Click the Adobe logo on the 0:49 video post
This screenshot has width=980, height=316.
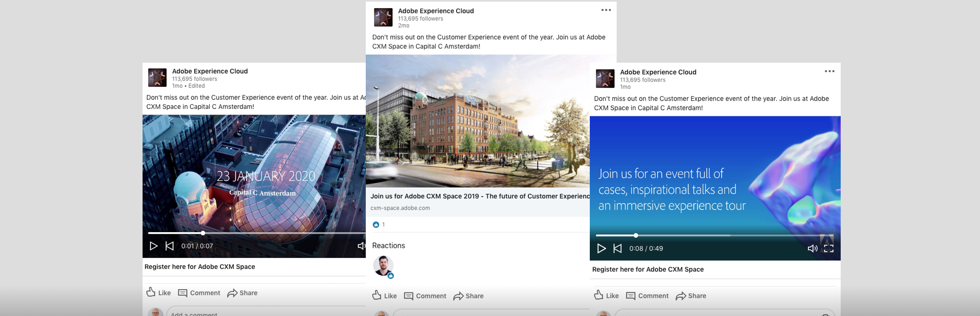(605, 79)
